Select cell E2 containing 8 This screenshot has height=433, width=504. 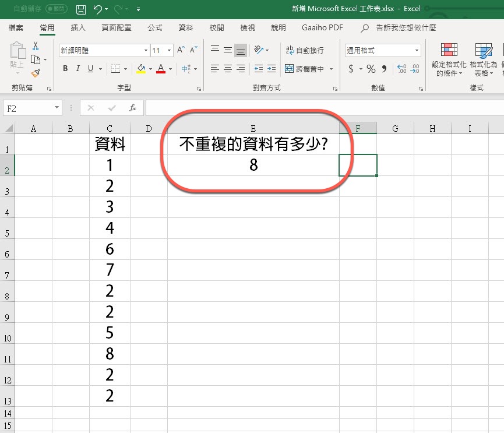click(253, 165)
